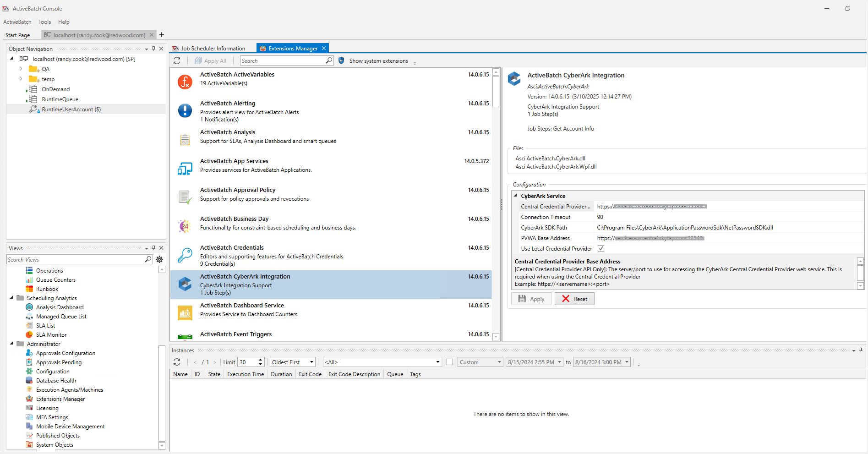Viewport: 868px width, 454px height.
Task: Open the Tools menu
Action: coord(44,22)
